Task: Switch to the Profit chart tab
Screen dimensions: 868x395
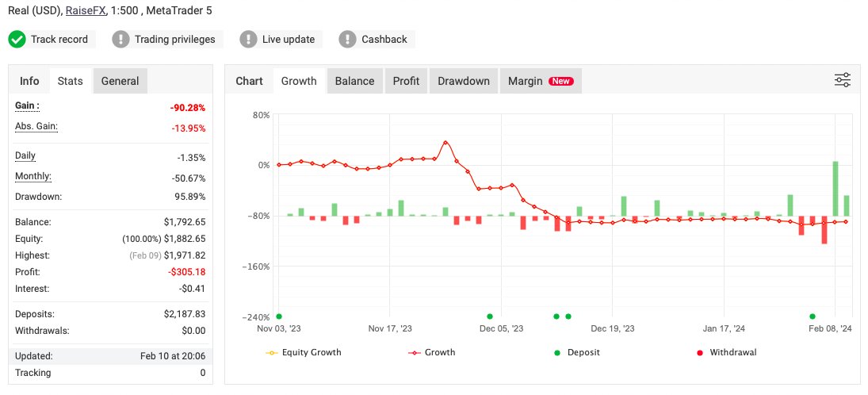Action: pos(406,81)
